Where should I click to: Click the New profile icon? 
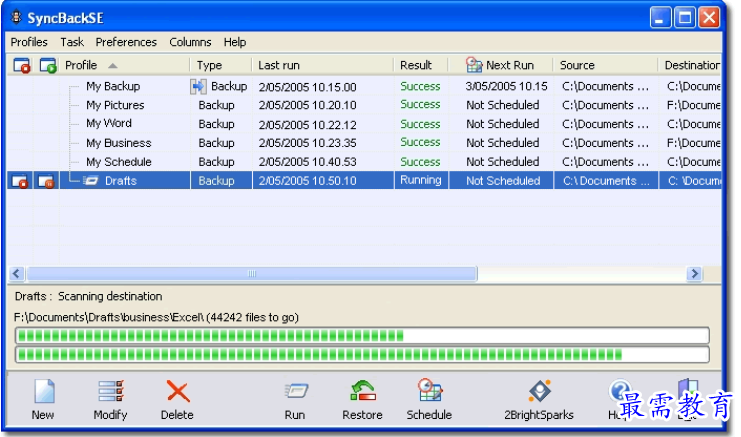click(x=44, y=391)
